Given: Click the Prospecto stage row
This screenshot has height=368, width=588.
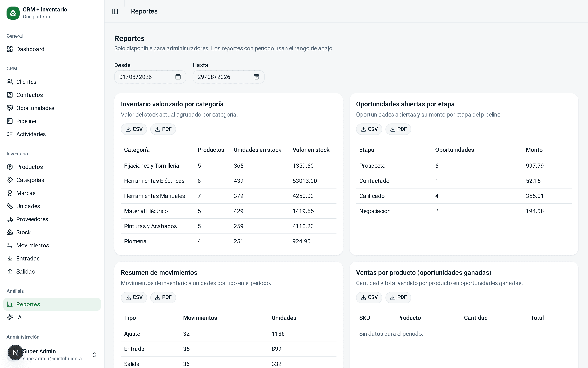Looking at the screenshot, I should point(464,166).
